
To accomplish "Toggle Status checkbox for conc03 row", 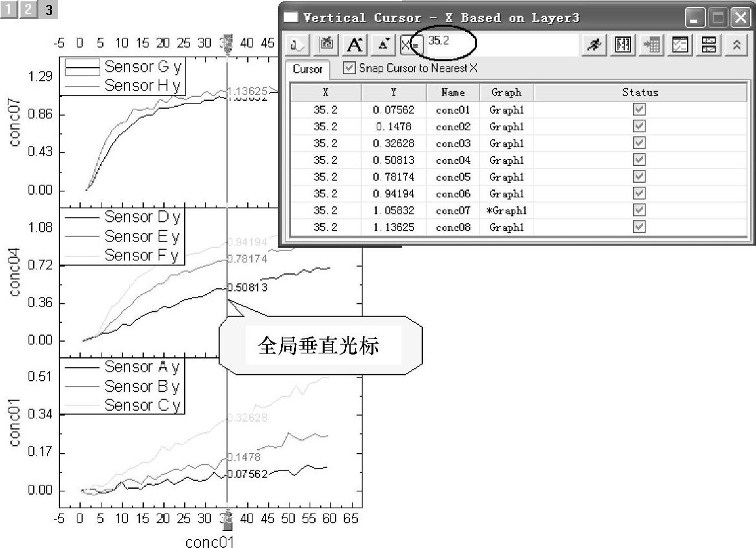I will coord(640,143).
